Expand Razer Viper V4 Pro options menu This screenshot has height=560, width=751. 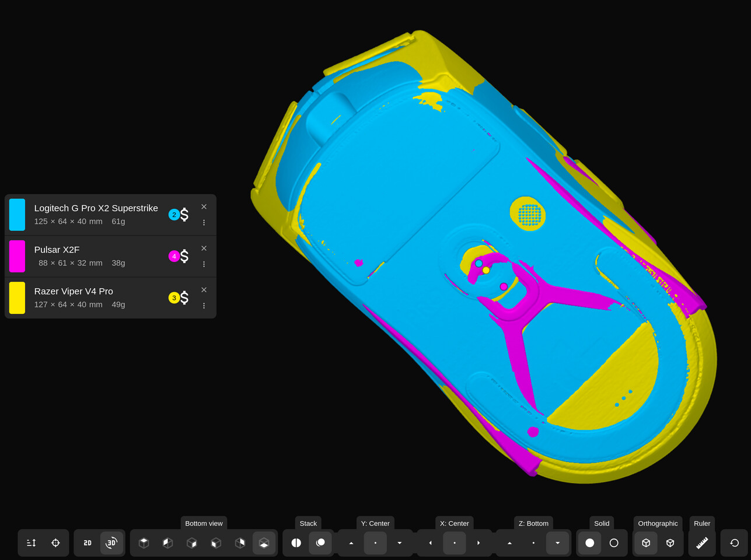204,306
